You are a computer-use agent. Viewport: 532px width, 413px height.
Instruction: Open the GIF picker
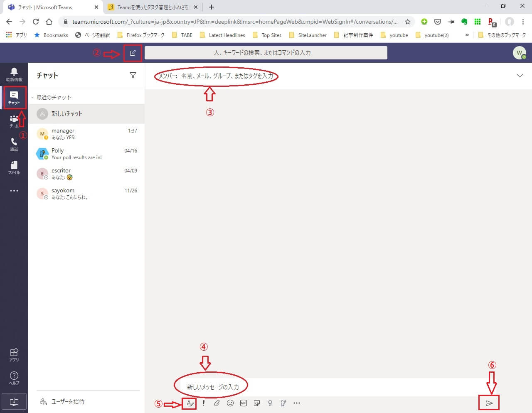coord(244,403)
